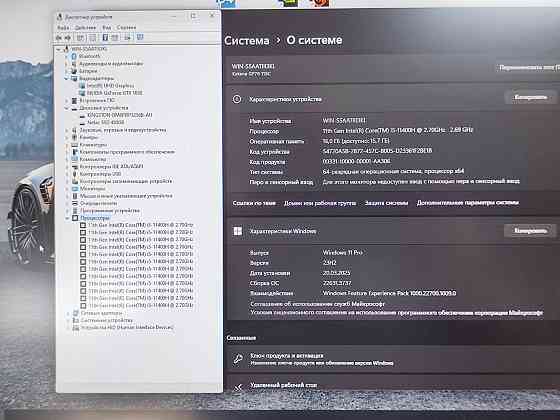Screen dimensions: 560x420
Task: Click the key icon for product key and activation
Action: 238,359
